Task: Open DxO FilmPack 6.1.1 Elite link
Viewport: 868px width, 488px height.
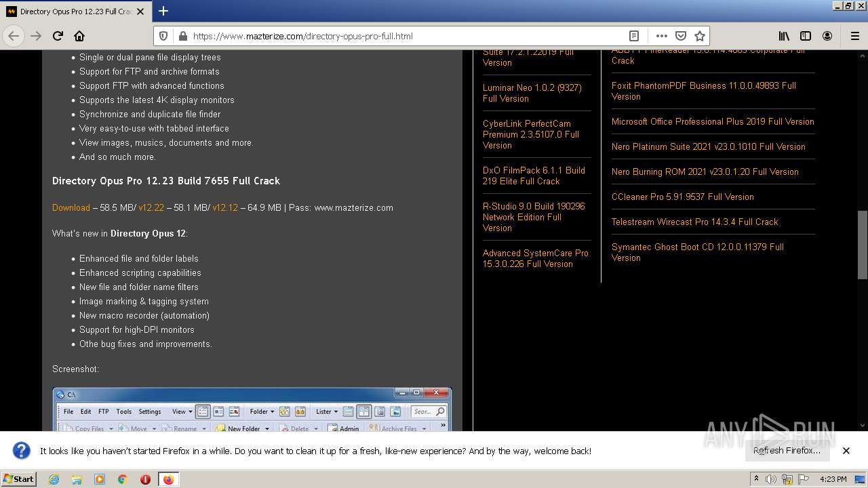Action: 534,176
